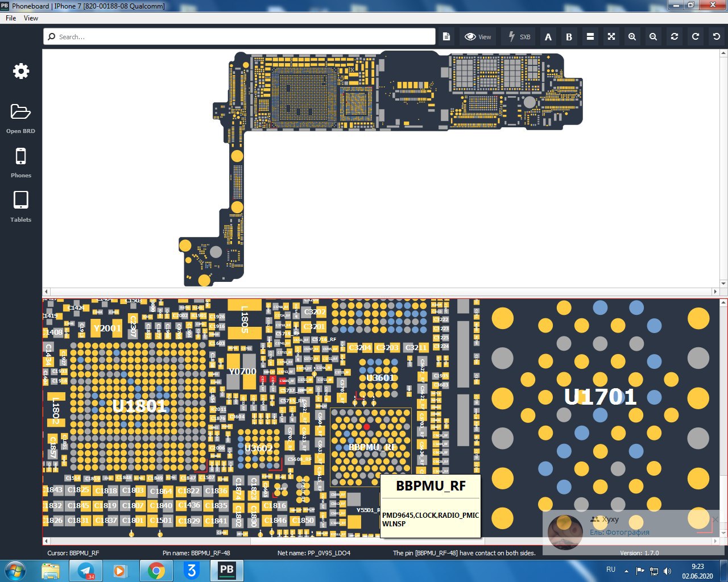Image resolution: width=728 pixels, height=582 pixels.
Task: Click the SXB lightning button
Action: (519, 36)
